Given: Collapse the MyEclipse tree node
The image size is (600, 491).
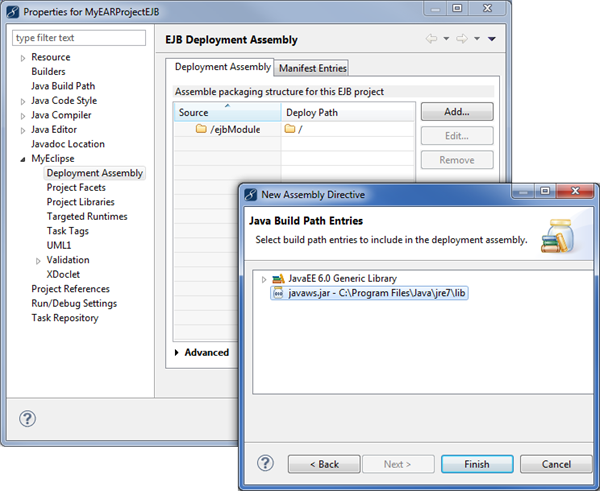Looking at the screenshot, I should point(23,159).
